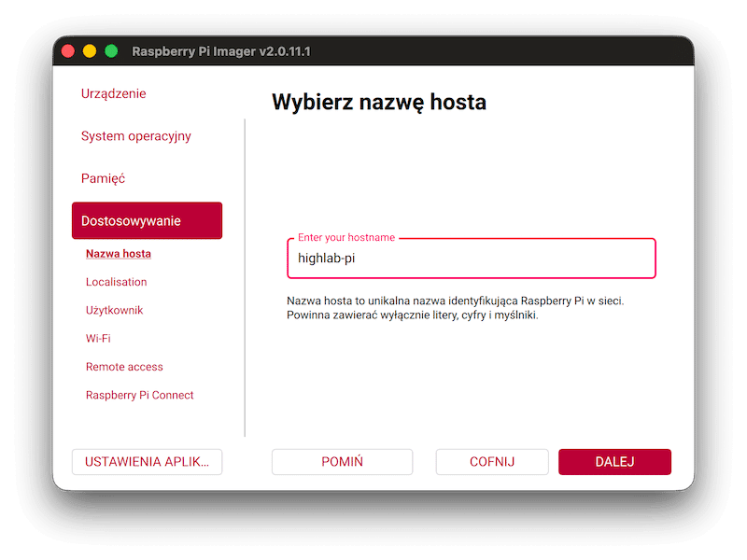This screenshot has height=560, width=747.
Task: Click the POMIŃ skip button
Action: pyautogui.click(x=342, y=462)
